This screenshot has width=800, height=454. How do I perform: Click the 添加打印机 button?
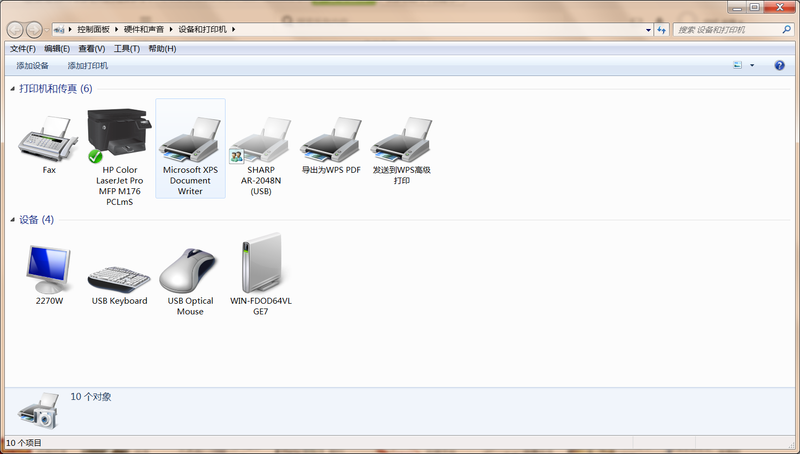tap(88, 66)
